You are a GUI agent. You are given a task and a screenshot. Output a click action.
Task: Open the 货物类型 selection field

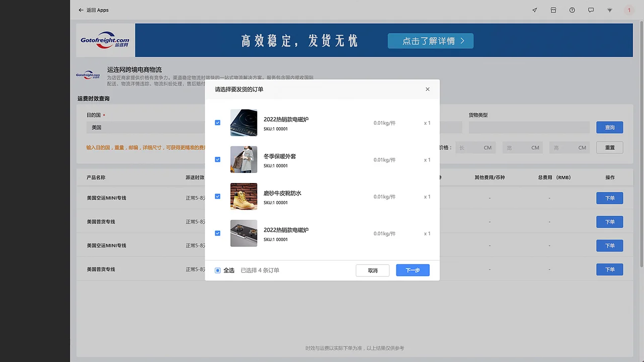click(528, 127)
